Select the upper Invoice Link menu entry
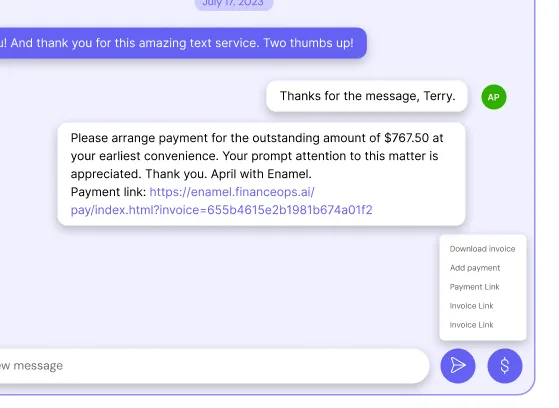Image resolution: width=559 pixels, height=408 pixels. tap(471, 306)
